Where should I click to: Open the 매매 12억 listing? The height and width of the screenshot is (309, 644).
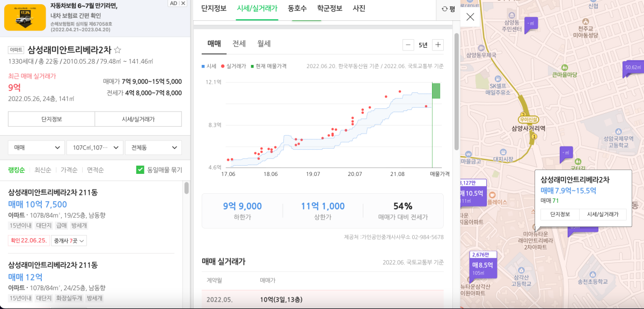pyautogui.click(x=25, y=277)
